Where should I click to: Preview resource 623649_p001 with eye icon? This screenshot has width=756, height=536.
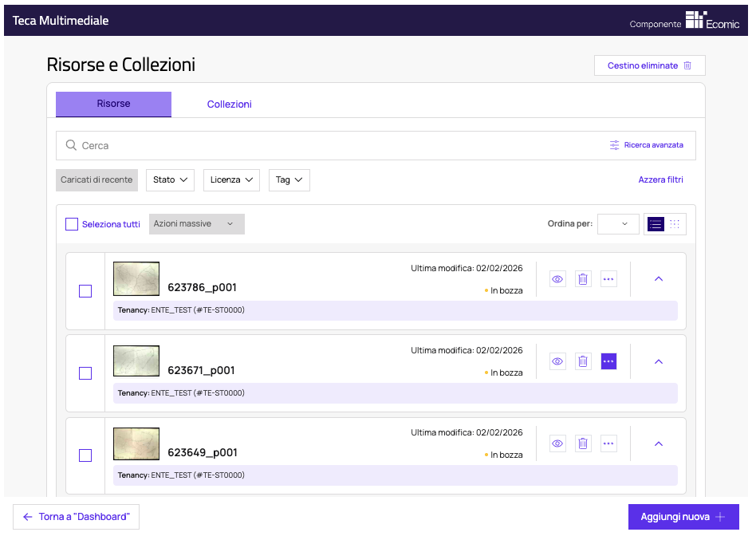(557, 443)
